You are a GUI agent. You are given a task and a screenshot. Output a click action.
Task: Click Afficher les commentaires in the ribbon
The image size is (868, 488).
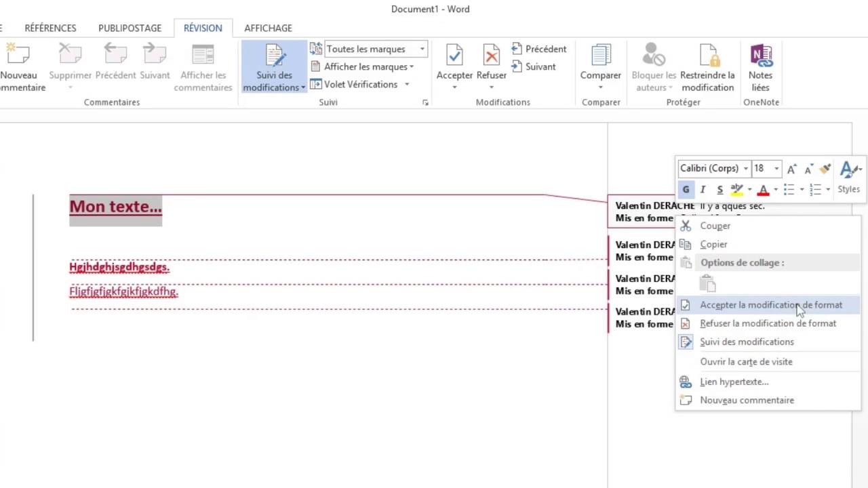point(203,68)
